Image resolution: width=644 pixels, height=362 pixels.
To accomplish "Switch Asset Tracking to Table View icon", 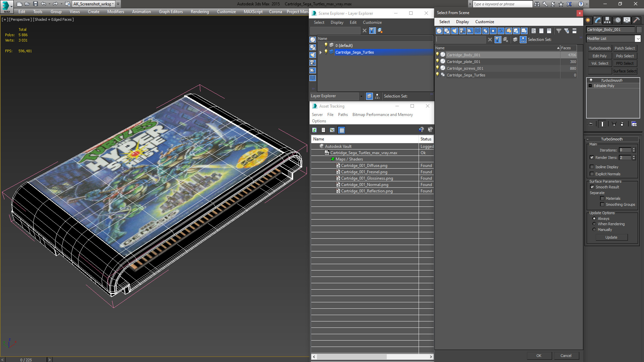I will pyautogui.click(x=341, y=130).
